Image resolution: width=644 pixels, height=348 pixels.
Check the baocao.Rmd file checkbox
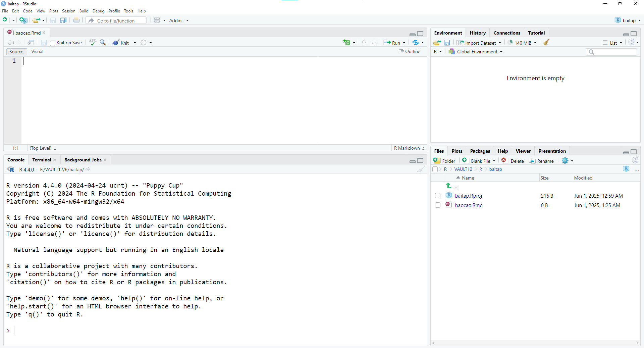pos(438,205)
